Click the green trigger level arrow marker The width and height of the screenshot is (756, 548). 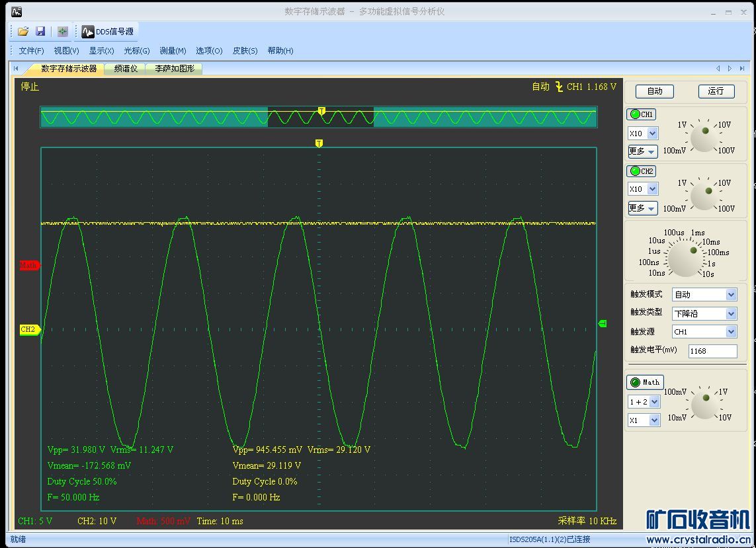click(x=603, y=323)
